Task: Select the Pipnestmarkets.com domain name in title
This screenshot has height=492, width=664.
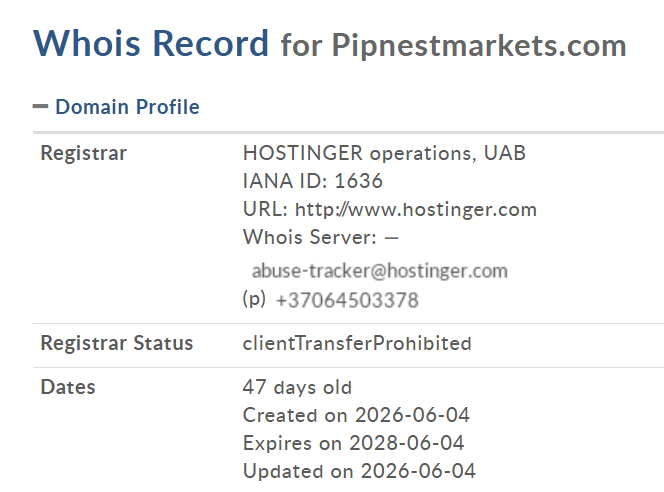Action: coord(479,46)
